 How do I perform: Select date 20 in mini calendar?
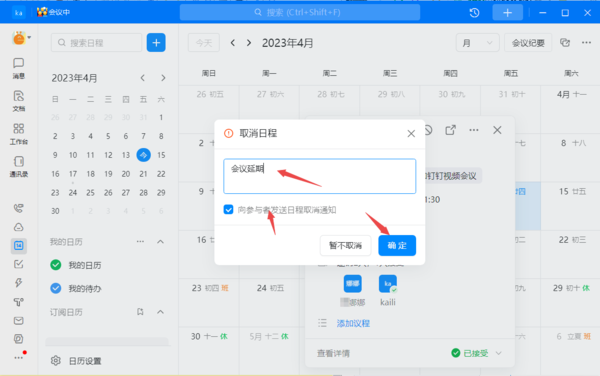click(x=126, y=174)
